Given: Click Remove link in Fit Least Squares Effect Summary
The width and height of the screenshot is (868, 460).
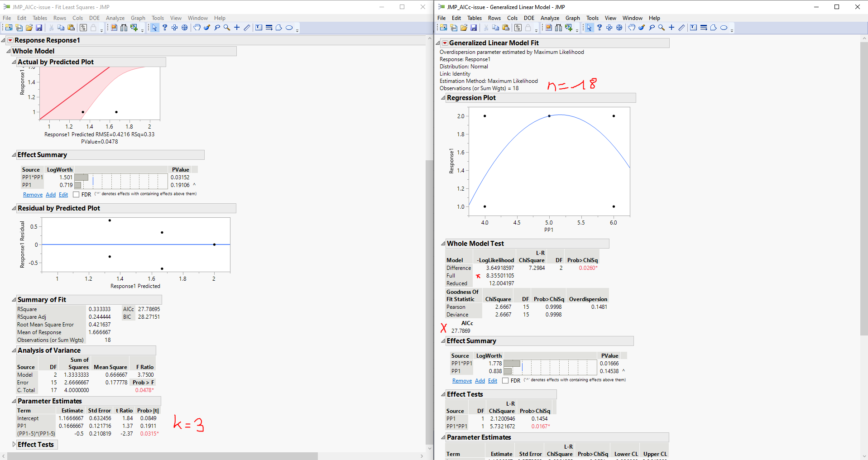Looking at the screenshot, I should [33, 195].
